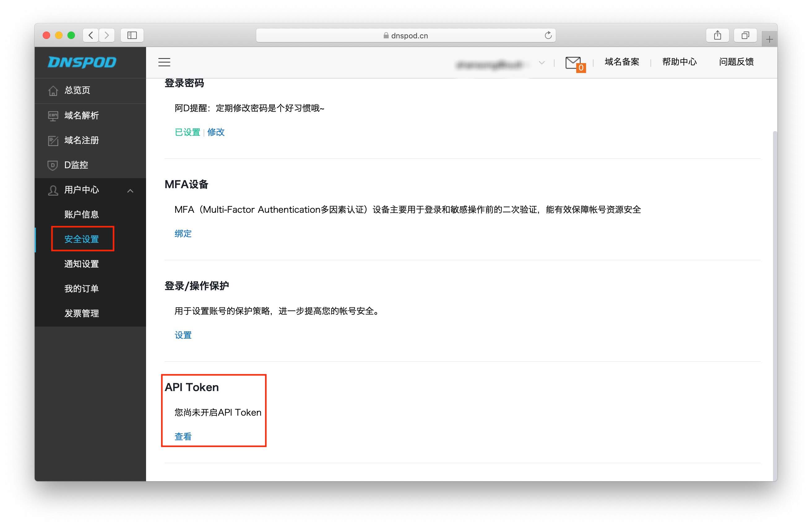The image size is (812, 527).
Task: Open 总览页 in sidebar
Action: [x=77, y=90]
